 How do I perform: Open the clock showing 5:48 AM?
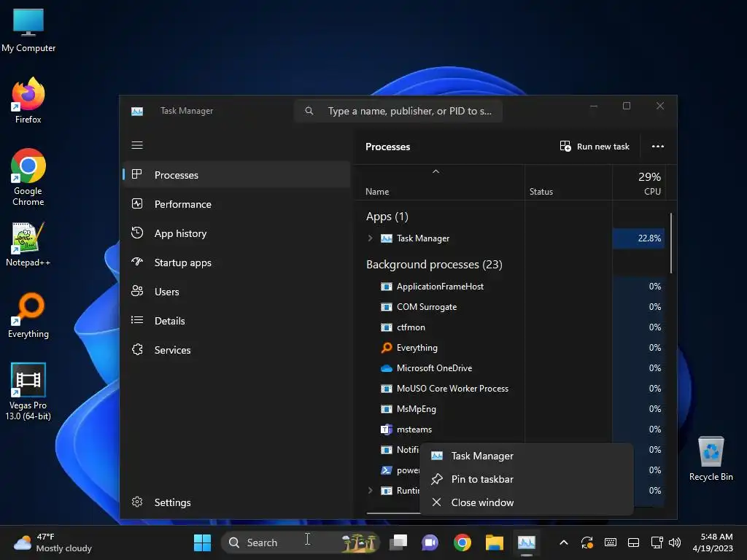(x=713, y=542)
